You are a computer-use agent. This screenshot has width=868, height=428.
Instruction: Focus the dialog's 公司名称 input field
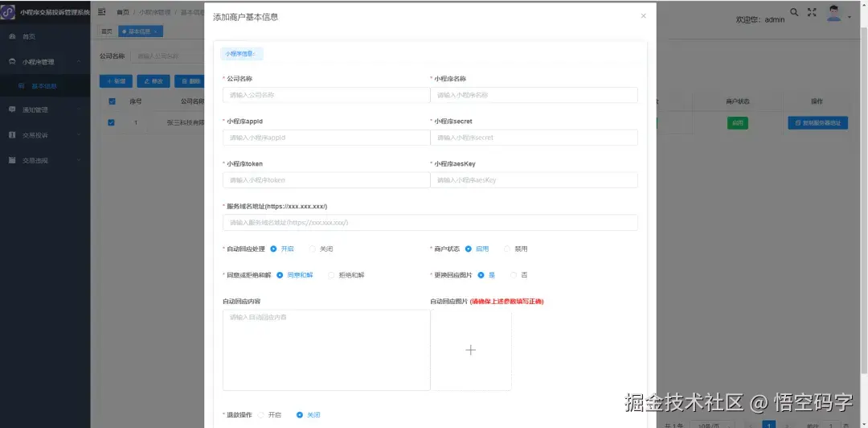(326, 95)
